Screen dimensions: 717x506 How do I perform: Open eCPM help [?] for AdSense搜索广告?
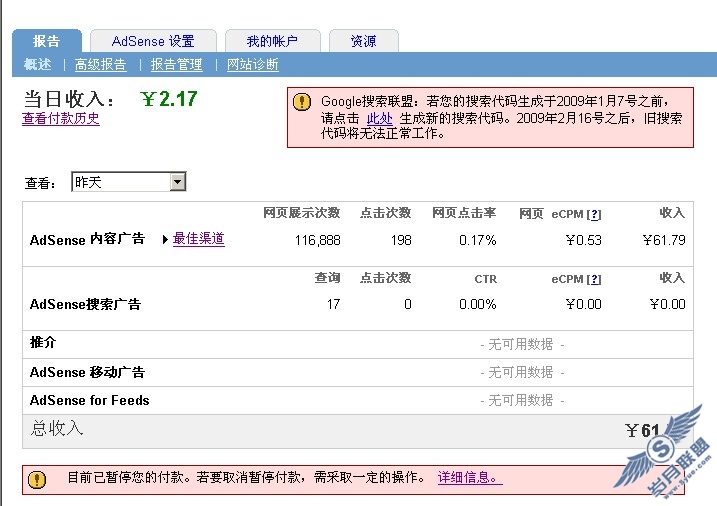coord(594,279)
